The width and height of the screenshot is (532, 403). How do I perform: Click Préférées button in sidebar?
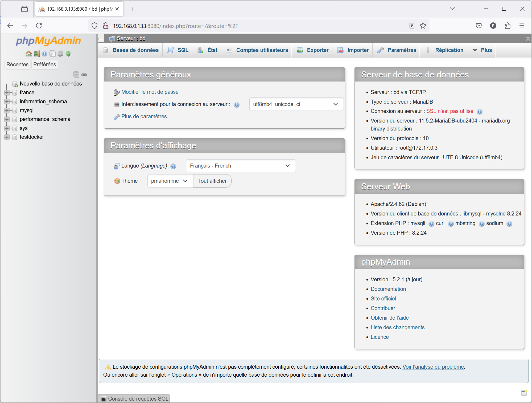[45, 64]
